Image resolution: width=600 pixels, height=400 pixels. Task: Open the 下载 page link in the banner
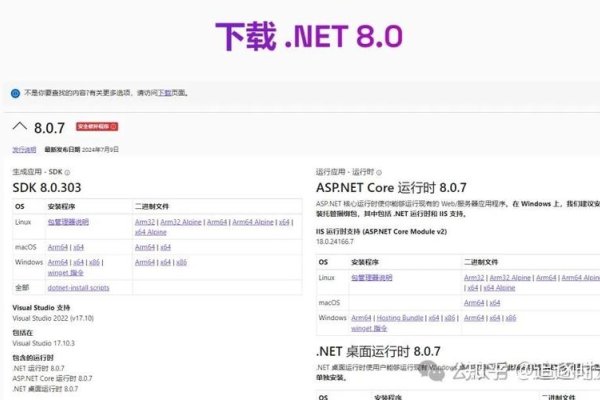165,93
